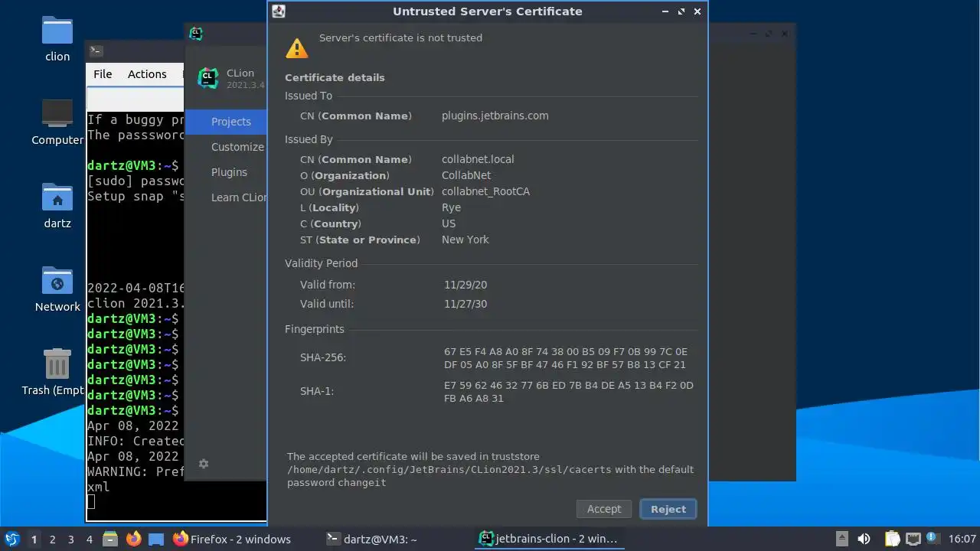980x551 pixels.
Task: Click the CollabNet organization value
Action: [x=466, y=175]
